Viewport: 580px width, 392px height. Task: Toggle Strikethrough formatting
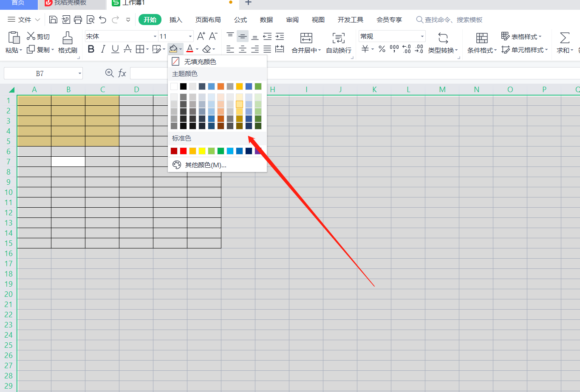pyautogui.click(x=127, y=49)
